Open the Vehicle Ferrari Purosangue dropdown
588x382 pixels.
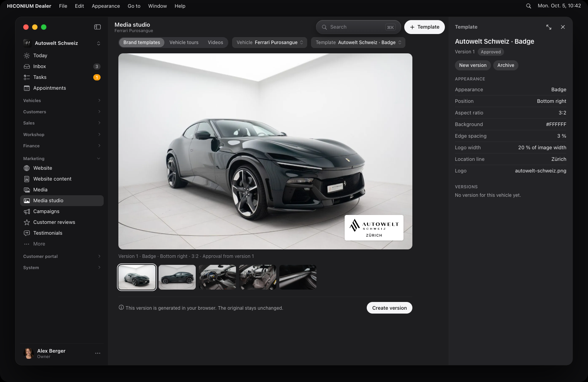point(270,43)
